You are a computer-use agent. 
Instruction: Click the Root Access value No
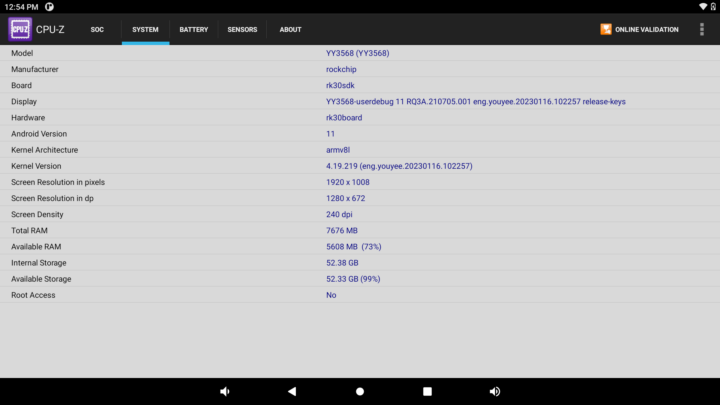tap(331, 295)
